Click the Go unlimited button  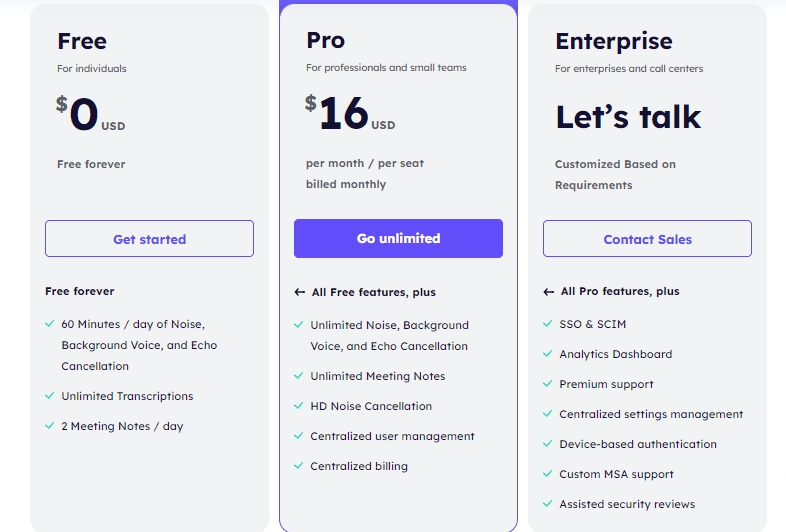399,238
